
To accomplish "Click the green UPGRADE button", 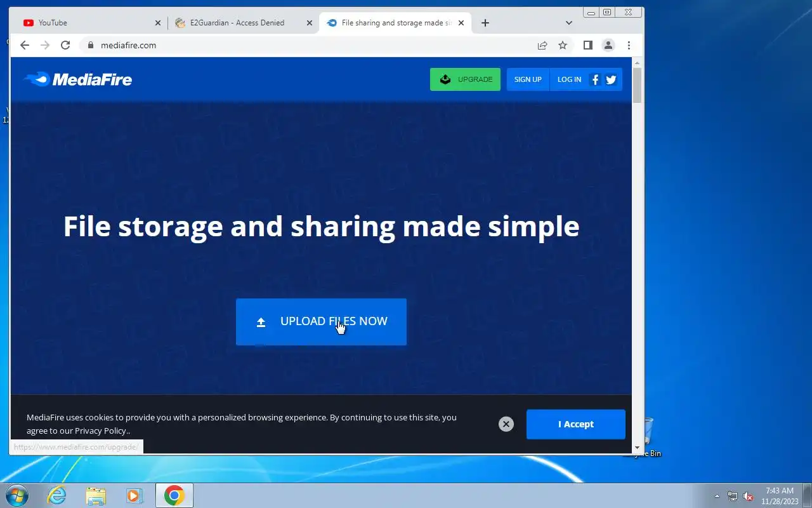I will point(465,79).
